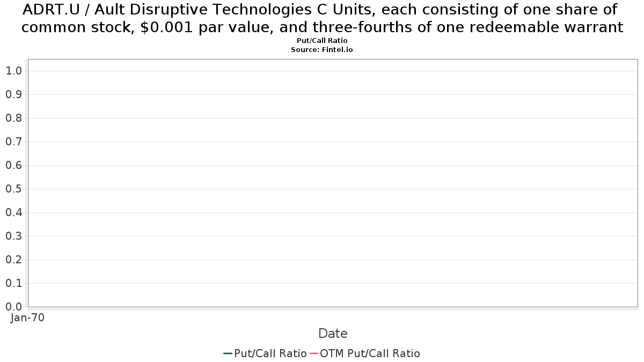644x362 pixels.
Task: Click the Jan-70 x-axis tick label
Action: coord(27,317)
